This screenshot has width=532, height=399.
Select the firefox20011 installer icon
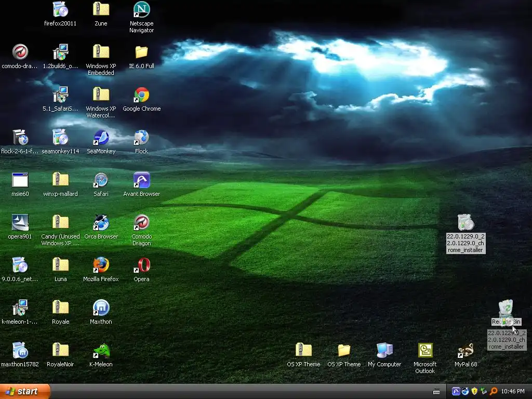tap(60, 10)
